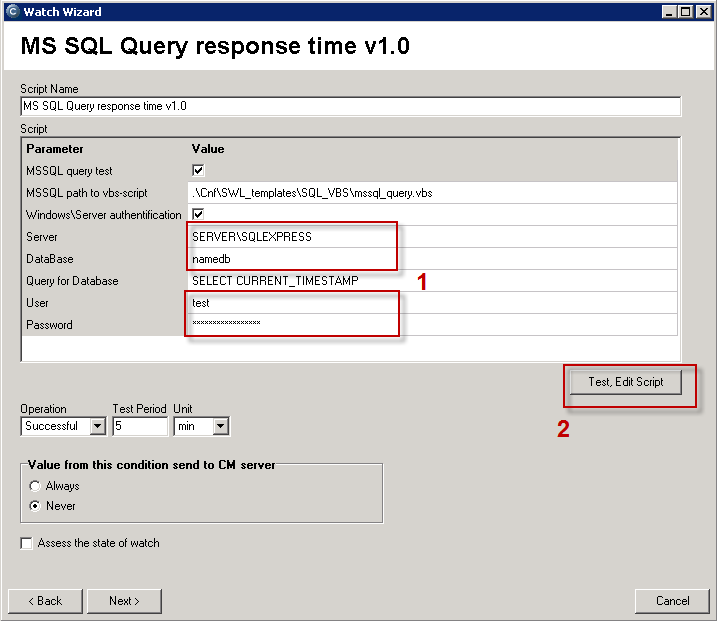Close the Watch Wizard window
This screenshot has width=717, height=621.
coord(704,11)
